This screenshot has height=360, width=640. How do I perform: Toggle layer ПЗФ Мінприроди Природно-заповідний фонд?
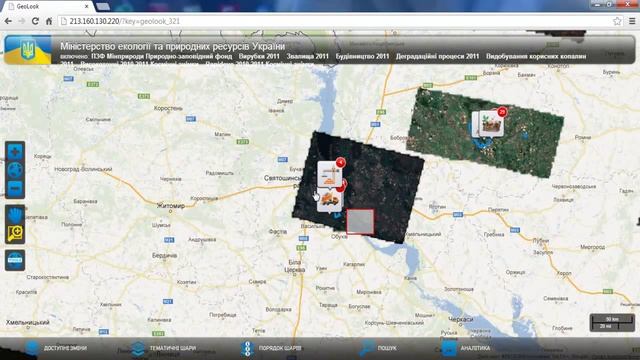[162, 56]
